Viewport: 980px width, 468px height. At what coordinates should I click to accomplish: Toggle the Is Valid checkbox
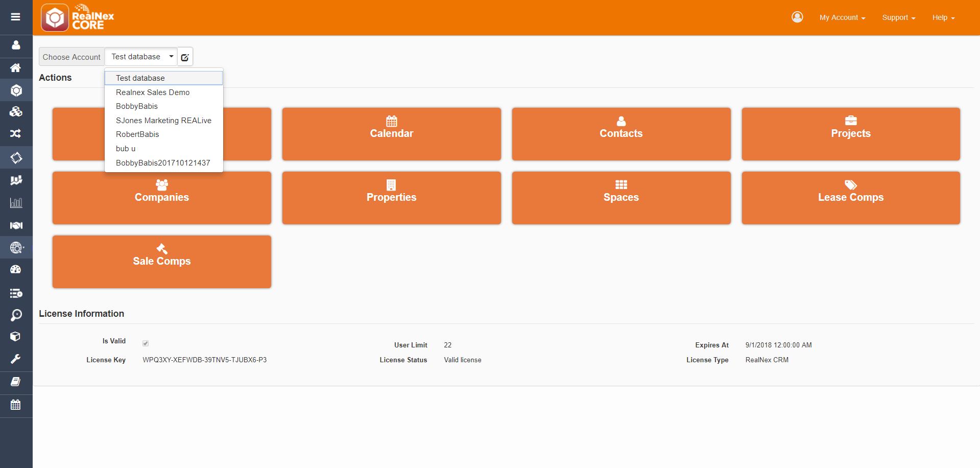[146, 343]
